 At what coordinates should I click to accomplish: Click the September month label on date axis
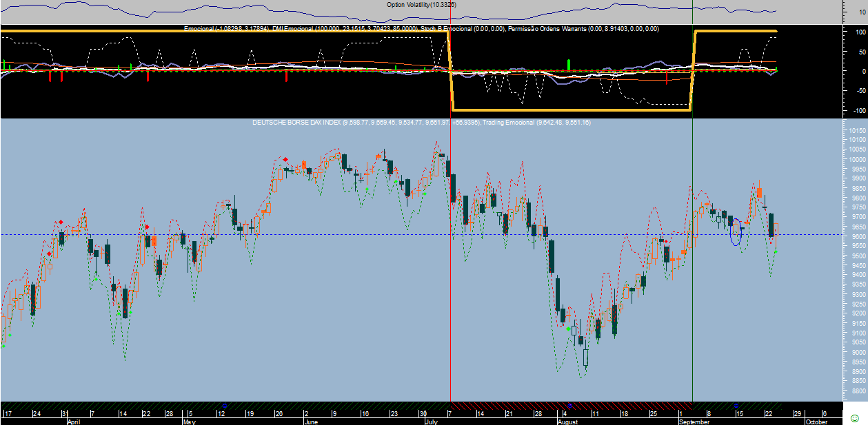pyautogui.click(x=695, y=421)
